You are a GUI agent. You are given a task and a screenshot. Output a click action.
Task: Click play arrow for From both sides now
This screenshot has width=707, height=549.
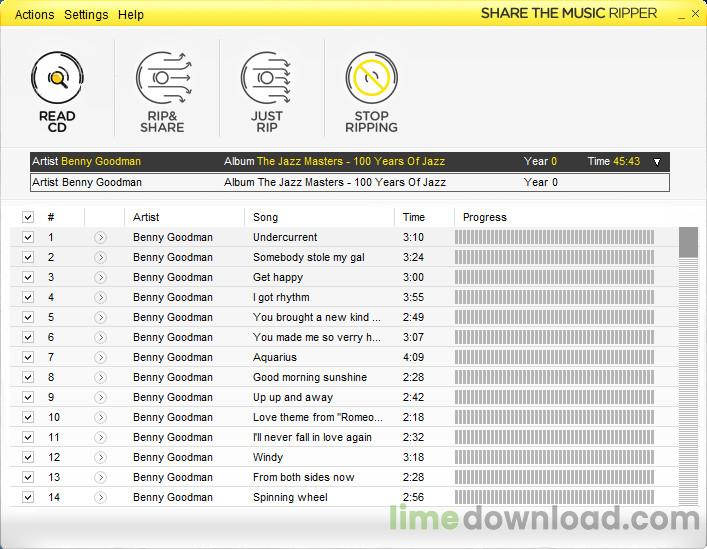click(x=101, y=477)
